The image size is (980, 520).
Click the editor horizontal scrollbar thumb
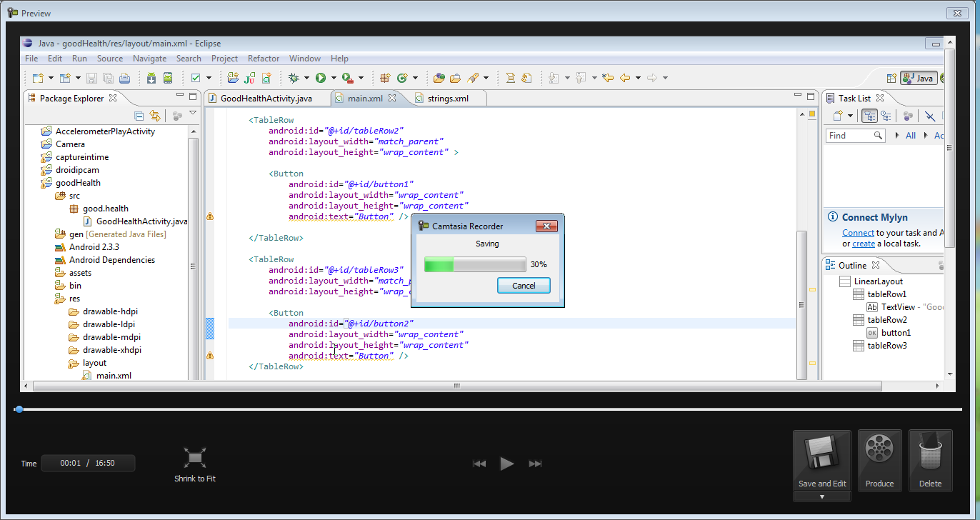click(458, 386)
